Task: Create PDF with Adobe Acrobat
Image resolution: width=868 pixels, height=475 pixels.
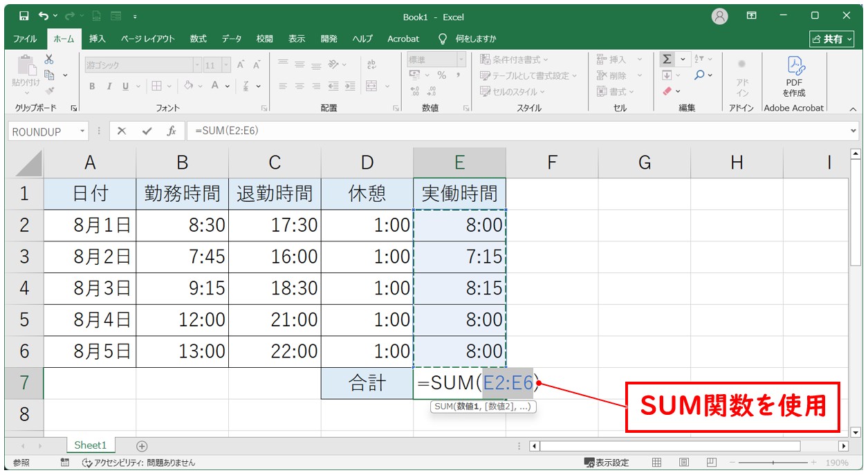Action: pos(794,77)
